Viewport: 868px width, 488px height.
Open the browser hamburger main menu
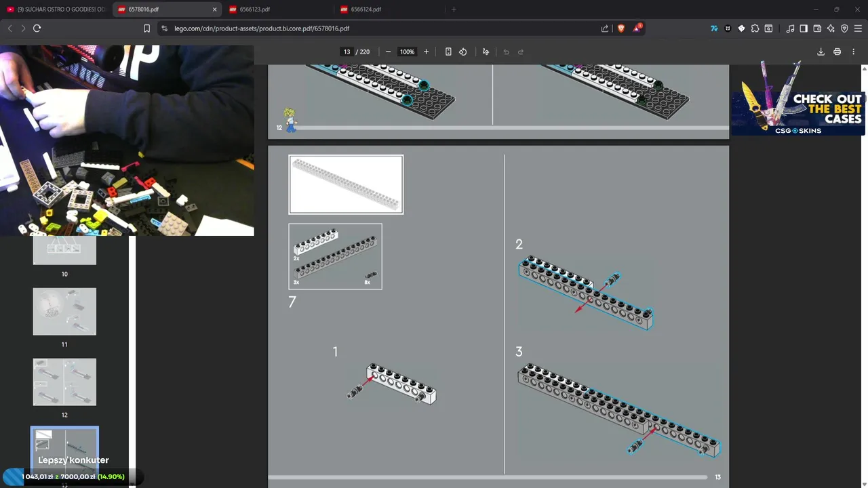pyautogui.click(x=858, y=28)
